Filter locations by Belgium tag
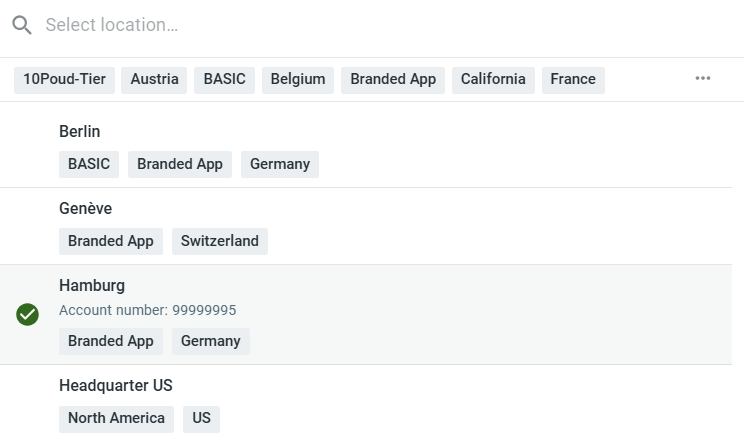Image resolution: width=744 pixels, height=439 pixels. [x=298, y=79]
